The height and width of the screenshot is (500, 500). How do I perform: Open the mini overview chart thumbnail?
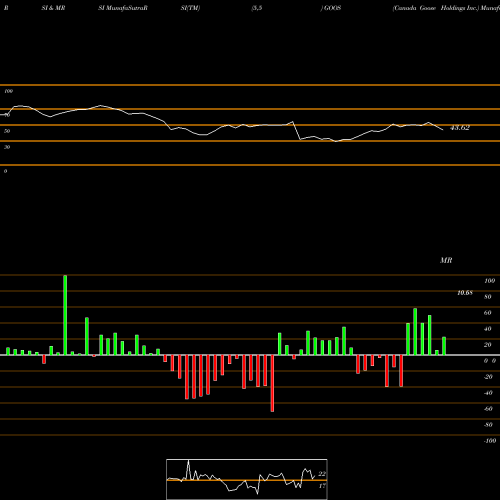(x=247, y=479)
